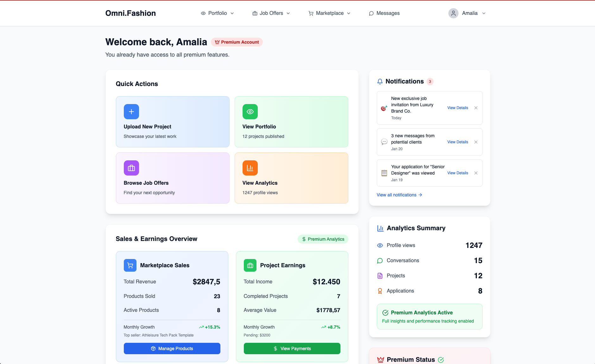Open the Upload New Project quick action
The width and height of the screenshot is (595, 364).
173,122
